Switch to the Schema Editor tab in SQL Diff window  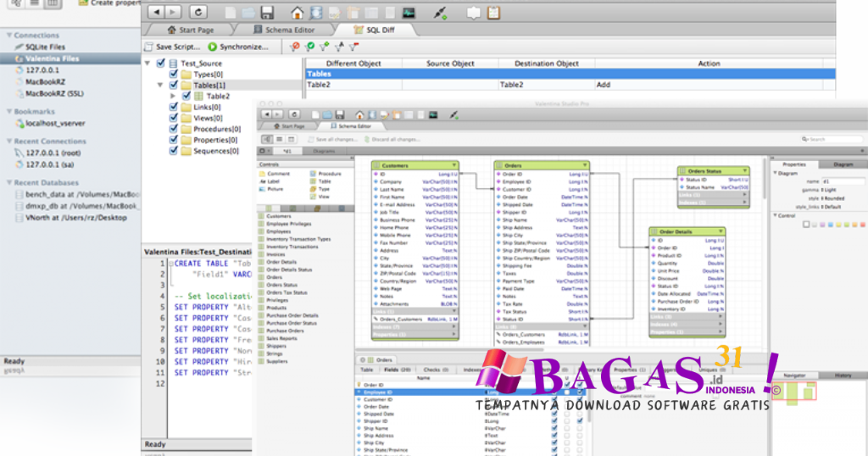tap(284, 30)
